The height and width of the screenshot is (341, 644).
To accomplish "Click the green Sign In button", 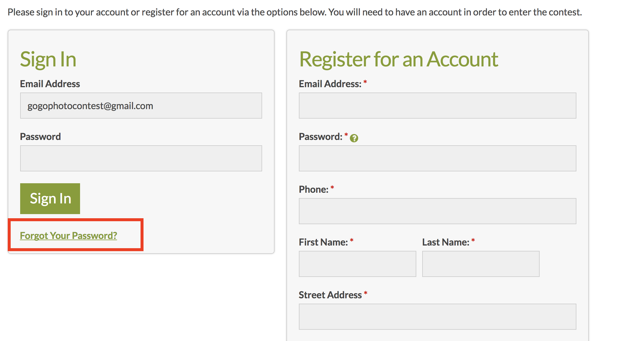I will pyautogui.click(x=50, y=199).
